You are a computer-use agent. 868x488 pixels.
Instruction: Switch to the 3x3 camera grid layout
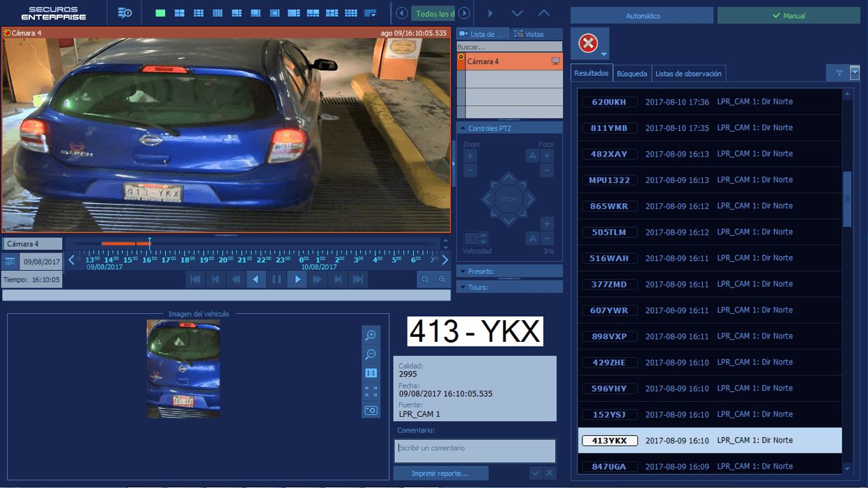click(x=199, y=13)
